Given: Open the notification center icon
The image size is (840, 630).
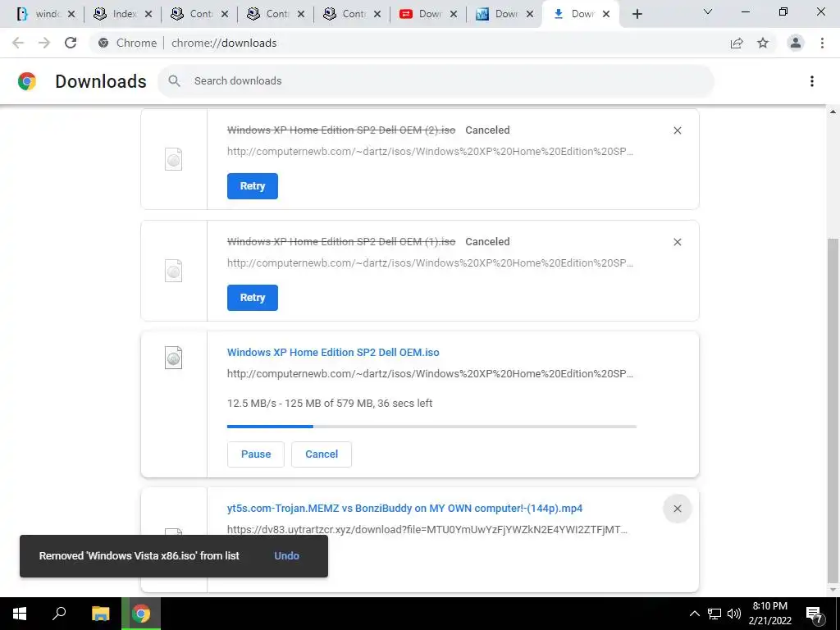Looking at the screenshot, I should tap(815, 615).
